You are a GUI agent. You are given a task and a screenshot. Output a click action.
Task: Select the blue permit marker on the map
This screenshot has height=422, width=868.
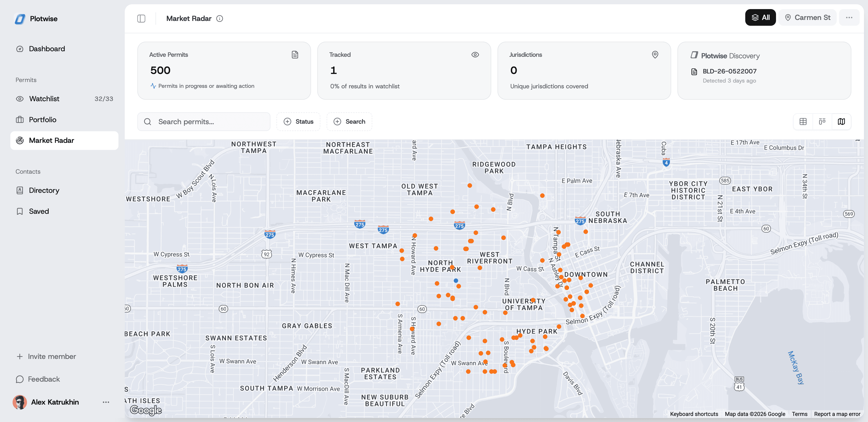tap(456, 280)
